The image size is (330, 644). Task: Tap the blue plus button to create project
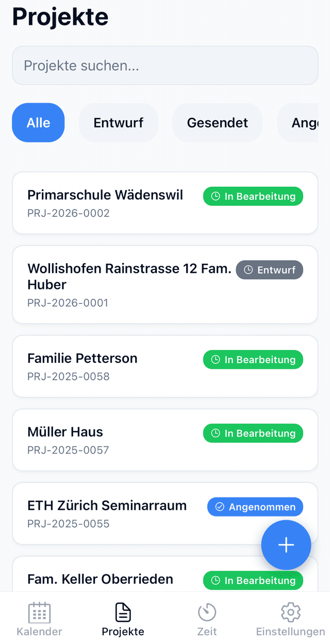pyautogui.click(x=286, y=545)
